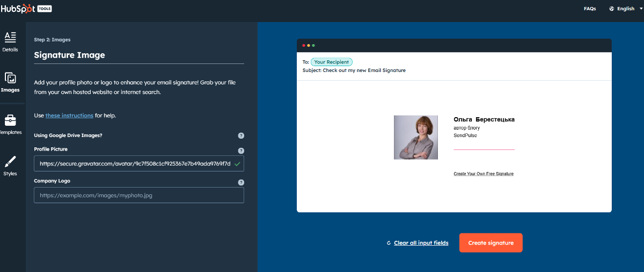
Task: Click the reset icon beside Clear all
Action: click(x=389, y=243)
